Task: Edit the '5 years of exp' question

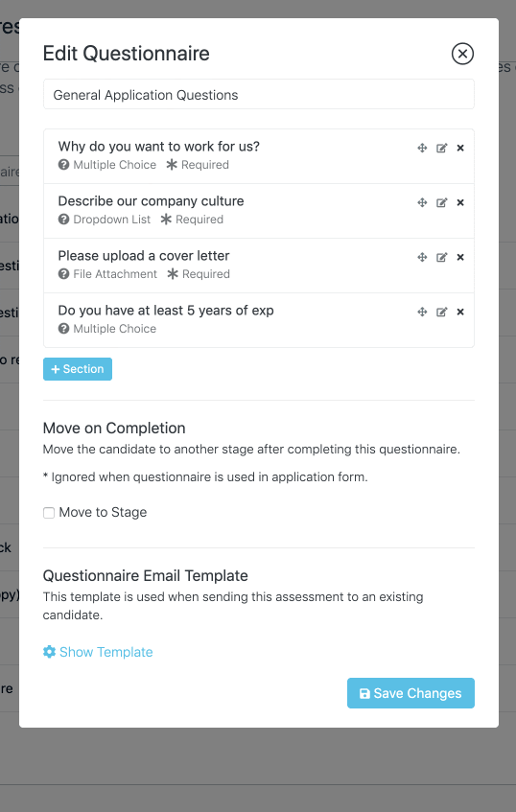Action: [441, 312]
